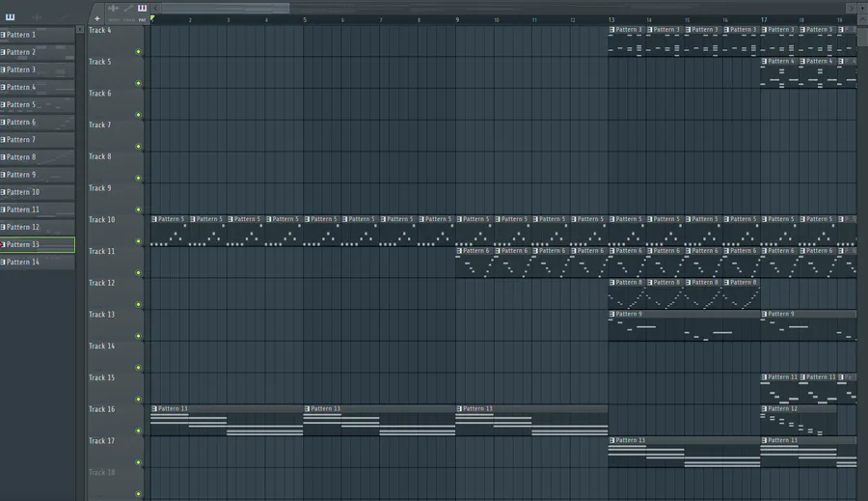Select the CHAN automation icon above playlist

128,9
